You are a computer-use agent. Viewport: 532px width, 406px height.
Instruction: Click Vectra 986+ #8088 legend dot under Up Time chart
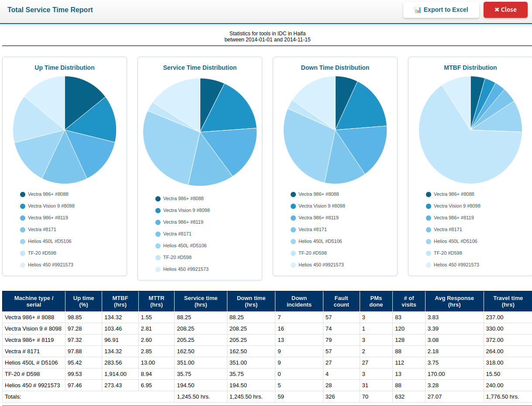click(x=22, y=194)
